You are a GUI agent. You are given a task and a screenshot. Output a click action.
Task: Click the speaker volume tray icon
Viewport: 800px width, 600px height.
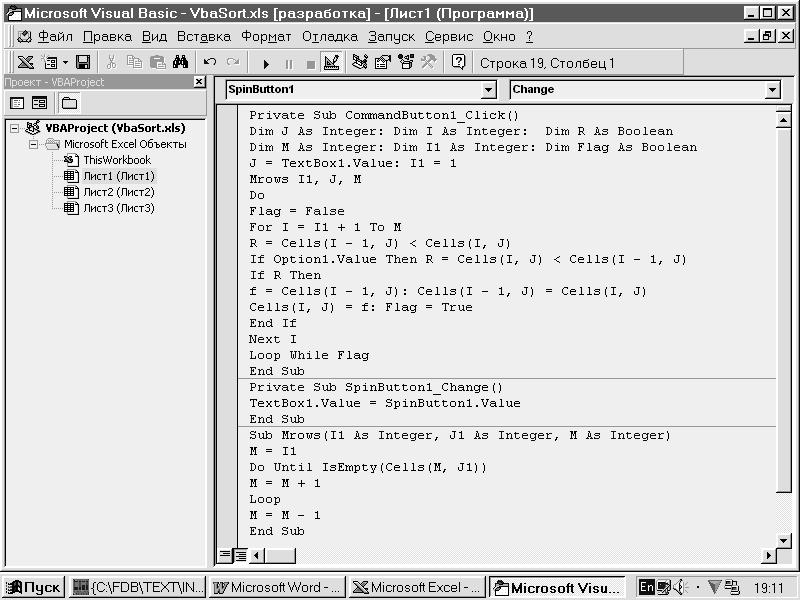[680, 587]
